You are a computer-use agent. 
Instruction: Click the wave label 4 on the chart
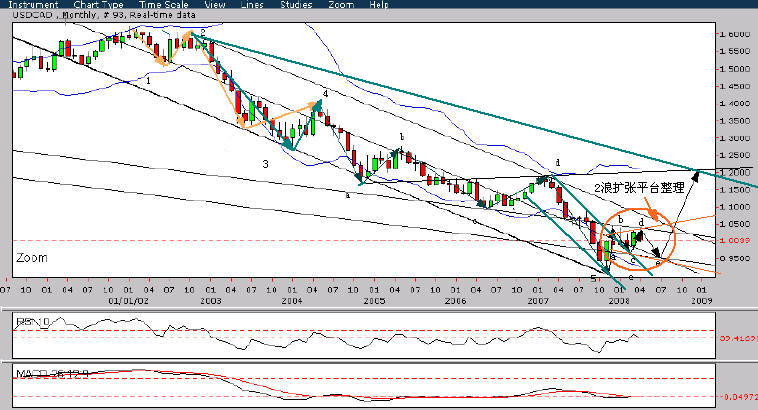325,94
